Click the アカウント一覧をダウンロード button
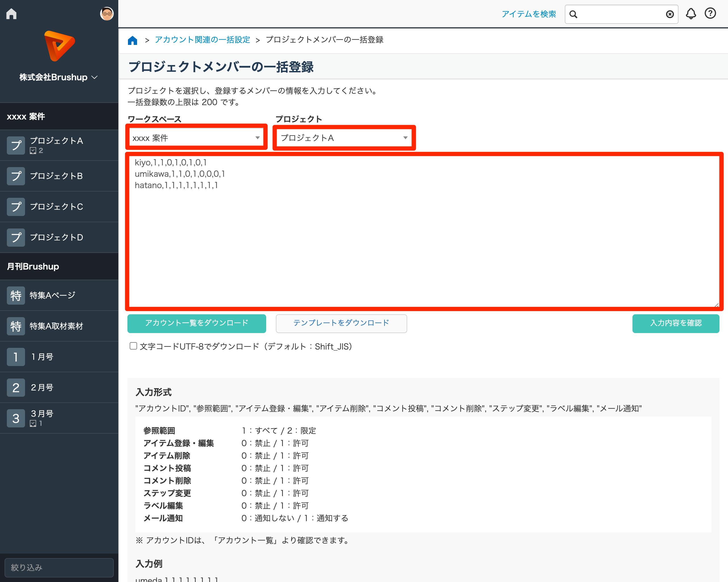728x582 pixels. (x=197, y=323)
